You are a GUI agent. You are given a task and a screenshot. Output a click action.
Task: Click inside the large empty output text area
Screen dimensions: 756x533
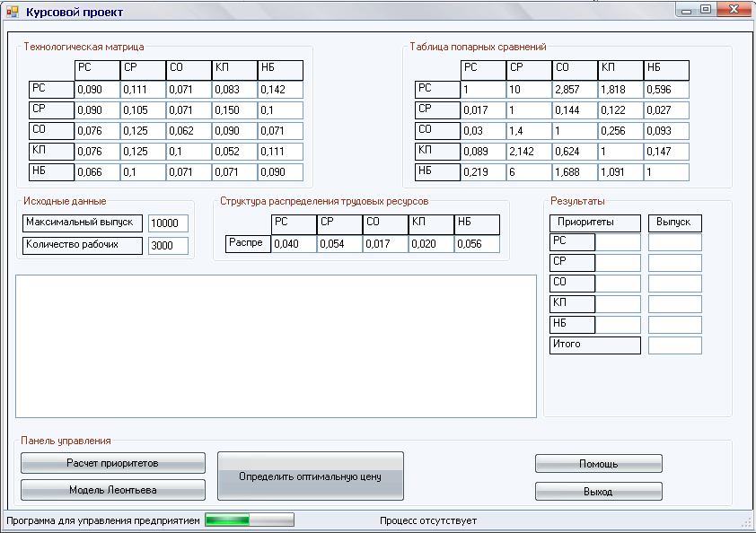tap(276, 345)
